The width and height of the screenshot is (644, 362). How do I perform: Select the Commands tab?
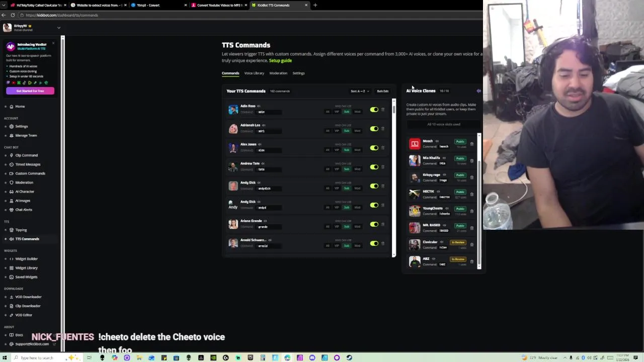coord(230,73)
